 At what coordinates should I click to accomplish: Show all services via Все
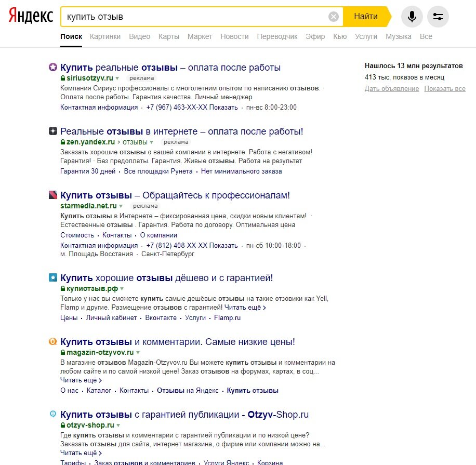click(x=426, y=36)
